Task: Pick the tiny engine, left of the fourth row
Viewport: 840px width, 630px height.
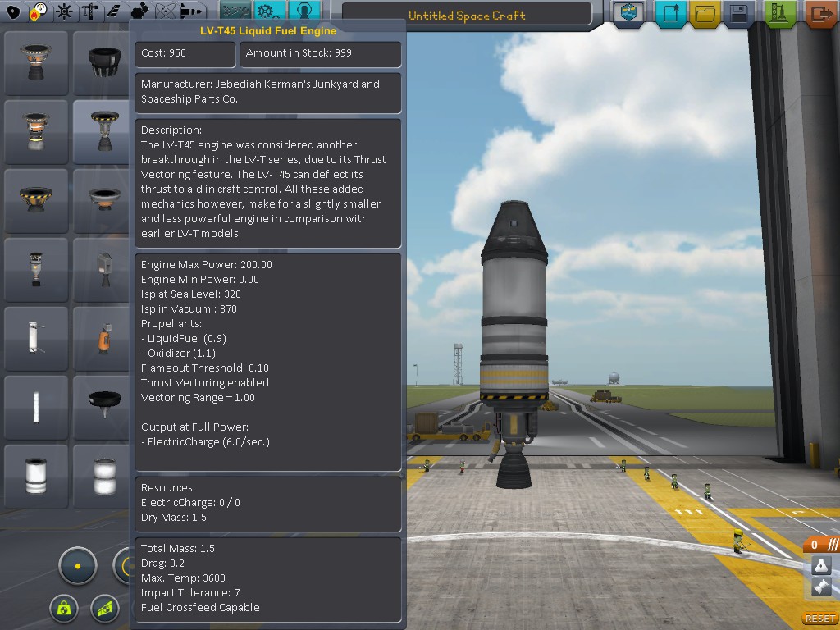Action: click(x=36, y=270)
